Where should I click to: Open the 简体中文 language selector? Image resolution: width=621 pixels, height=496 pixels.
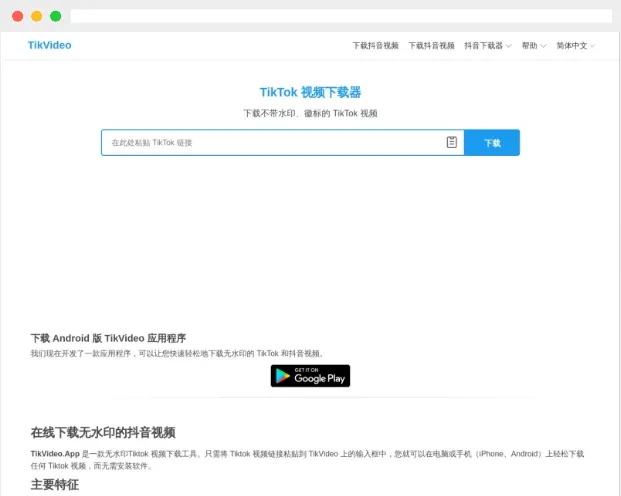[575, 46]
